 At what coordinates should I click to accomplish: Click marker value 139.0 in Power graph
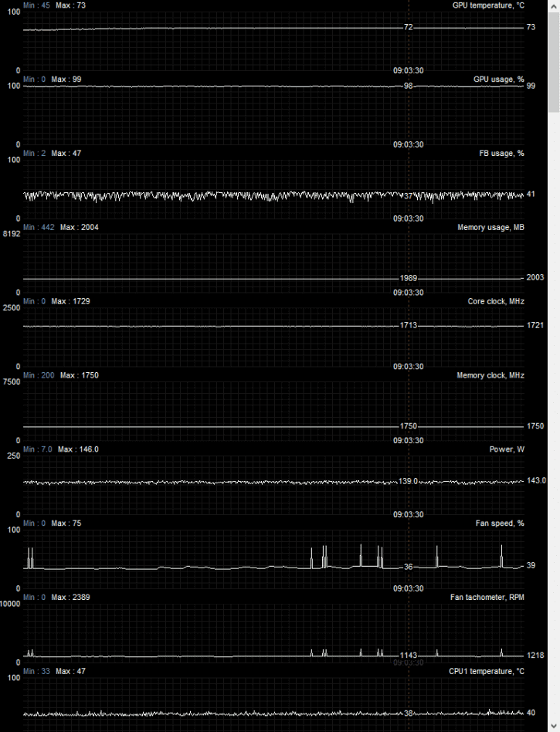point(408,481)
